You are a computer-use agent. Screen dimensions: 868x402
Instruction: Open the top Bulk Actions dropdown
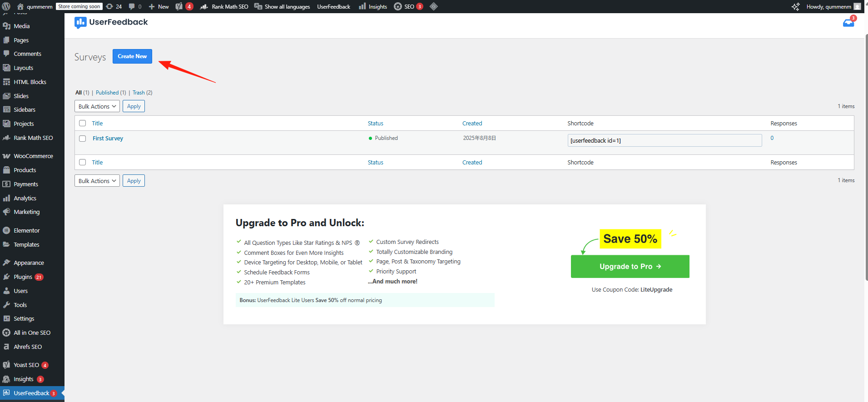pyautogui.click(x=97, y=106)
